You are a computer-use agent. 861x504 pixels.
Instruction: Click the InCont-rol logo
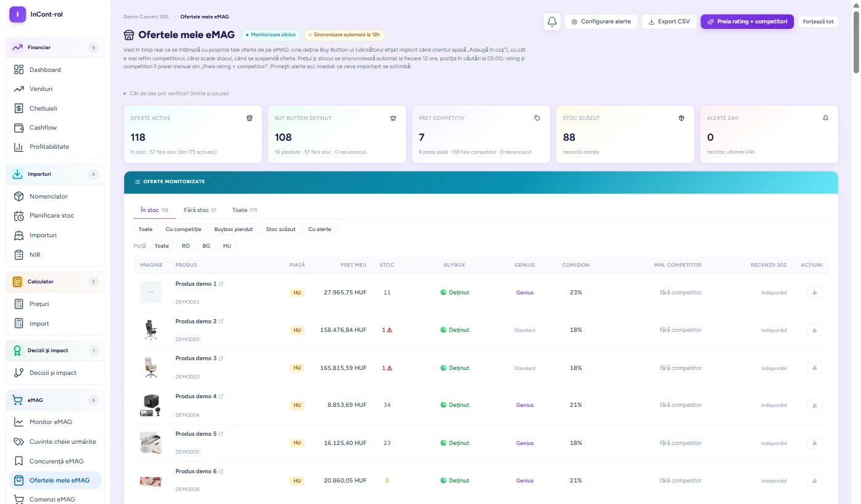[17, 14]
